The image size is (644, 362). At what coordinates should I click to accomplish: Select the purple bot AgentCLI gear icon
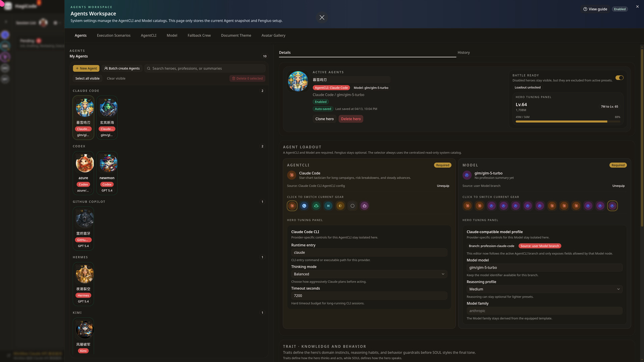(x=365, y=206)
